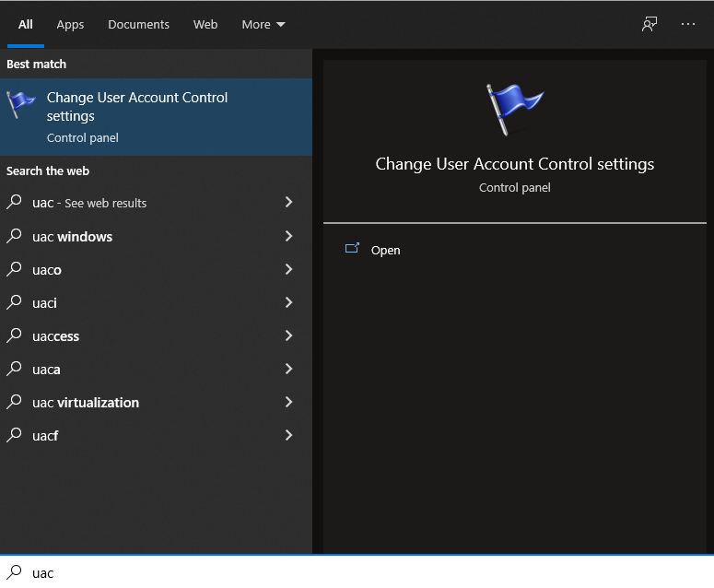The width and height of the screenshot is (714, 588).
Task: Expand arrow for 'uaccess' suggestion
Action: [x=288, y=335]
